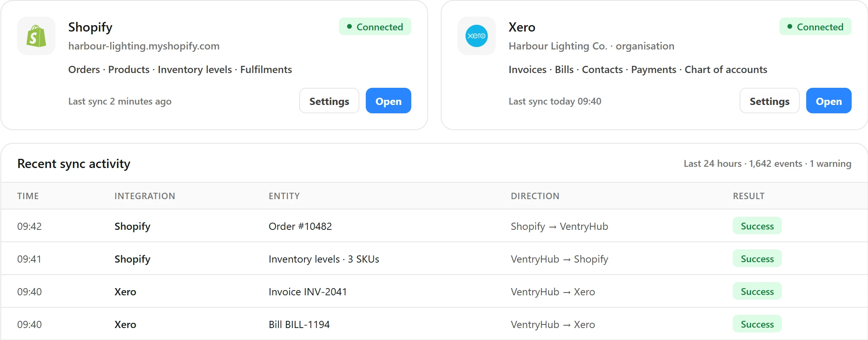Click 'Last sync 2 minutes ago' text
868x340 pixels.
(x=120, y=101)
